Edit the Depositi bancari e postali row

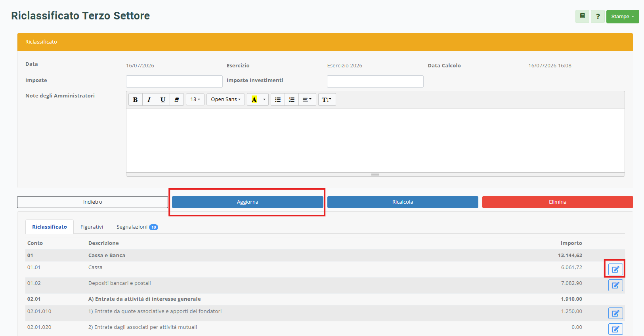coord(615,285)
